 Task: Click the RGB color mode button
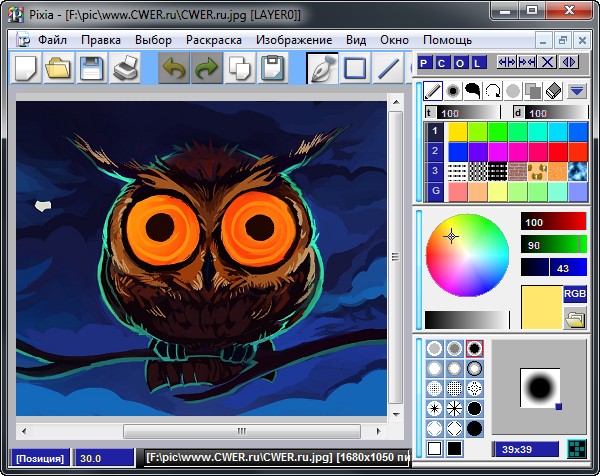(x=575, y=294)
